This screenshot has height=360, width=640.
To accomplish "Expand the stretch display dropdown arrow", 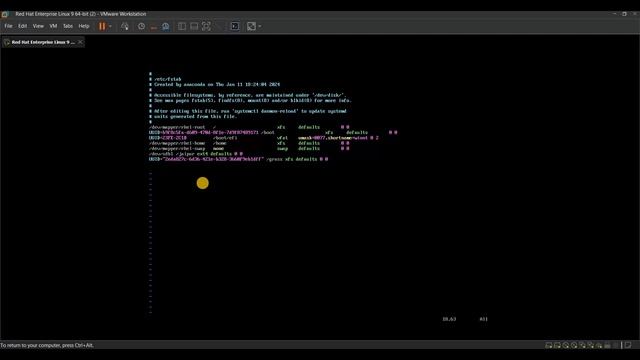I will coord(260,27).
